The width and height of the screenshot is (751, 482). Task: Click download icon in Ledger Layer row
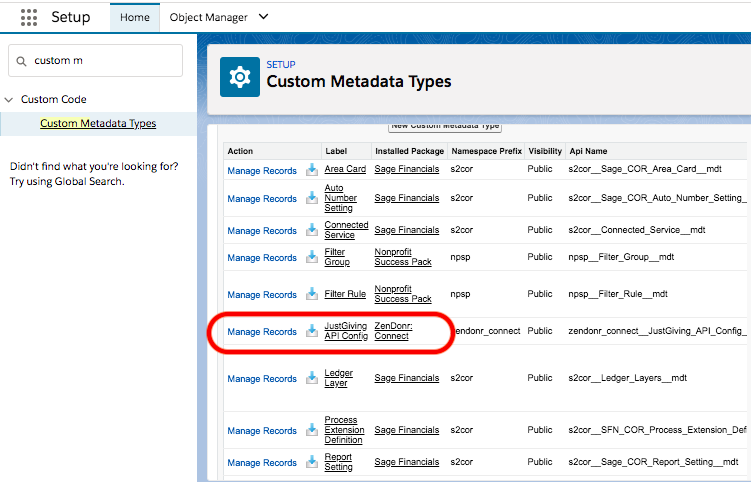(x=312, y=378)
